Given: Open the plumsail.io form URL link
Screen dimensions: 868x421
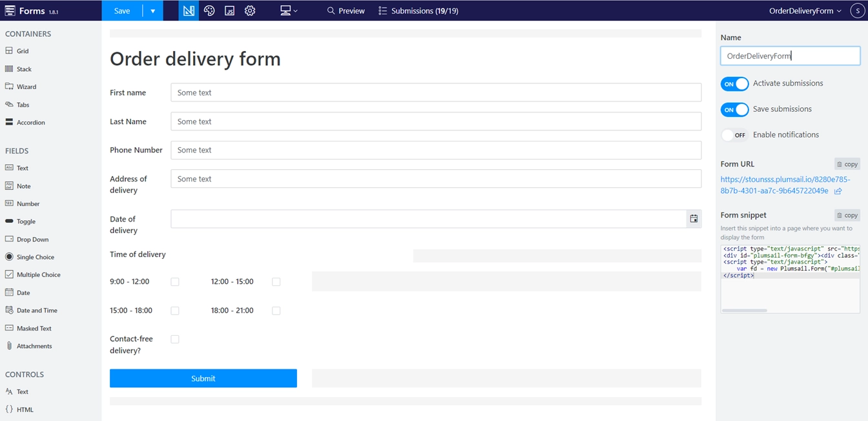Looking at the screenshot, I should pyautogui.click(x=785, y=185).
